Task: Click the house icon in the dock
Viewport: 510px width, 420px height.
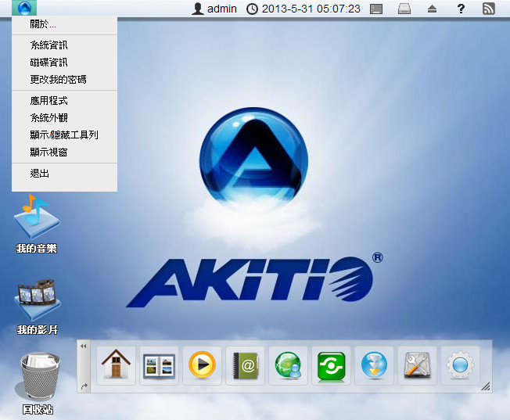Action: 116,365
